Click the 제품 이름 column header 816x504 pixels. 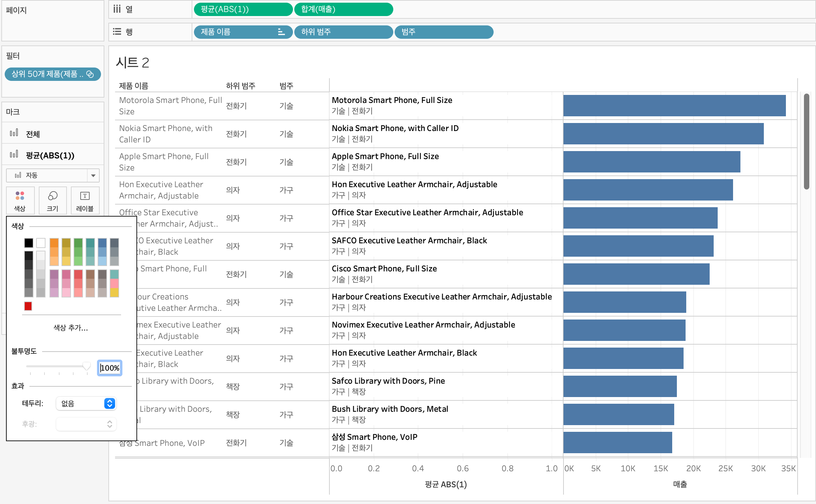[134, 86]
